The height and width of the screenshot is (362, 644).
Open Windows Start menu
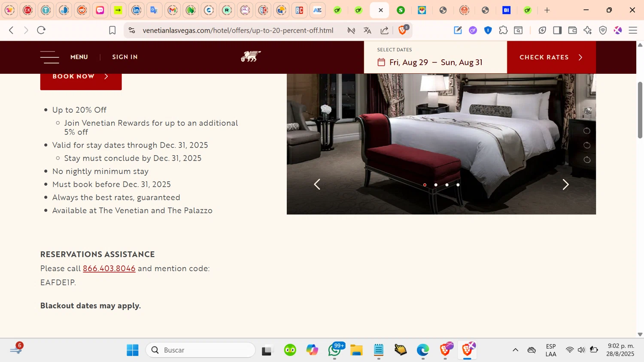tap(133, 350)
